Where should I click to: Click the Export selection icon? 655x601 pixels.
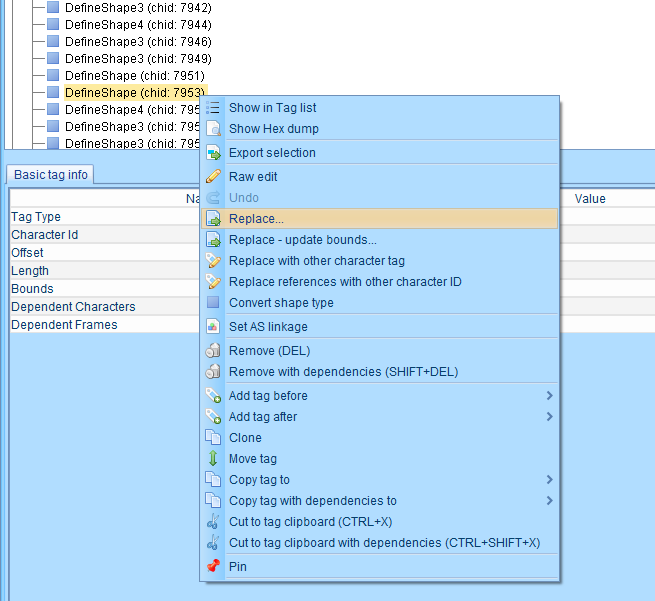[213, 153]
